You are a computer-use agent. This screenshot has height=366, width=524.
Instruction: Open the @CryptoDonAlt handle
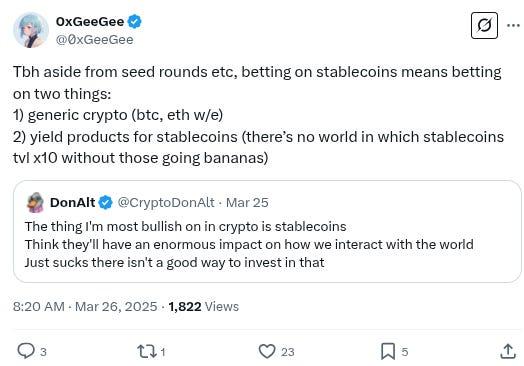[166, 203]
